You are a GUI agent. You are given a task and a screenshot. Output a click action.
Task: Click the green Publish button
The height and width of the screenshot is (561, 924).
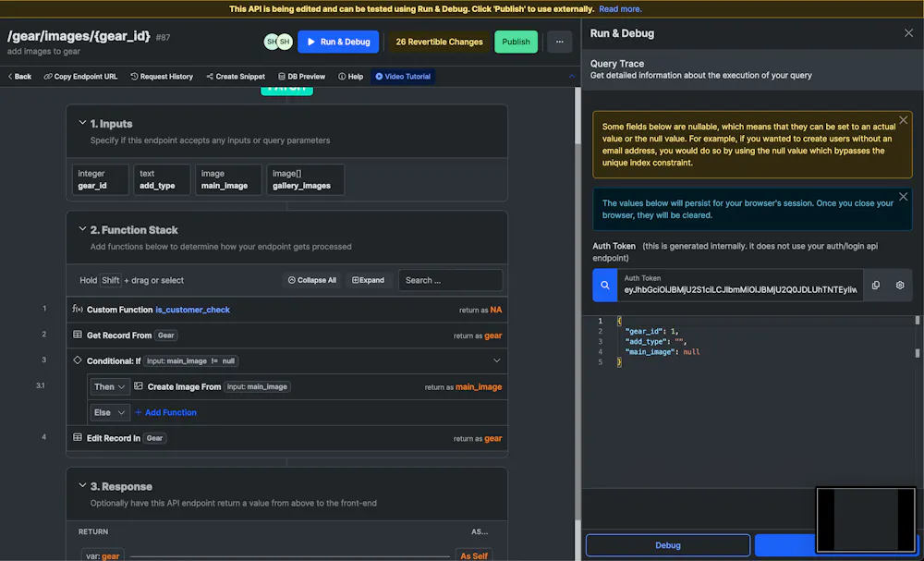(516, 42)
